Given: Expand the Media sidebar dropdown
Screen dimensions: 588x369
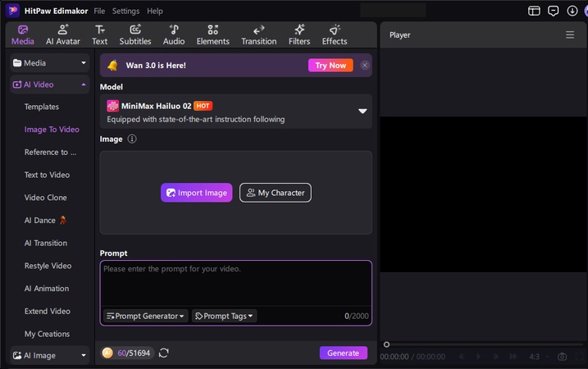Looking at the screenshot, I should [x=49, y=63].
